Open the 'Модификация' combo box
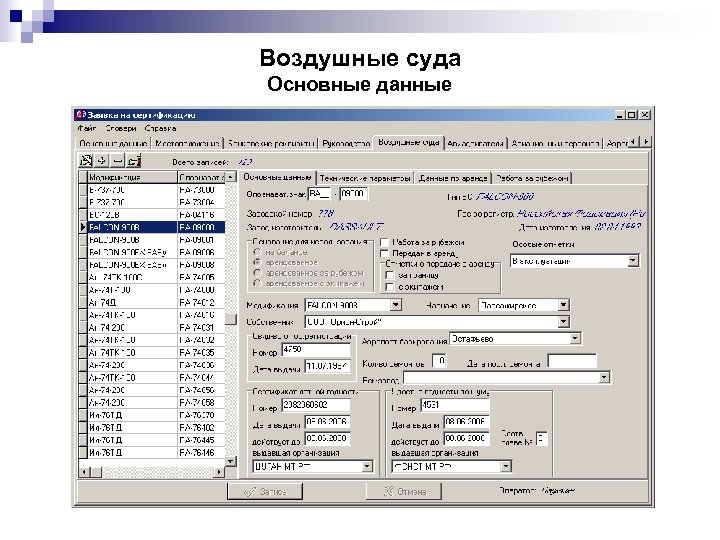The image size is (720, 540). [x=396, y=305]
